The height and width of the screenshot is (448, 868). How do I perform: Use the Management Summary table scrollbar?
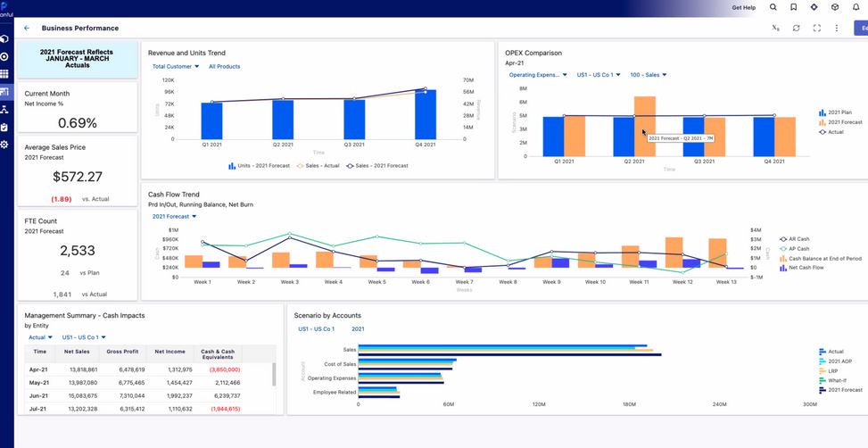coord(274,375)
